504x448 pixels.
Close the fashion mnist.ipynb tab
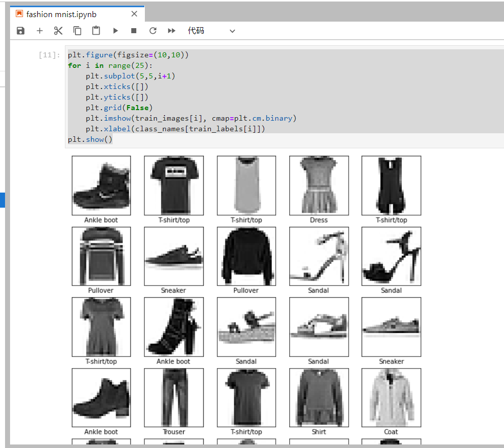(134, 14)
